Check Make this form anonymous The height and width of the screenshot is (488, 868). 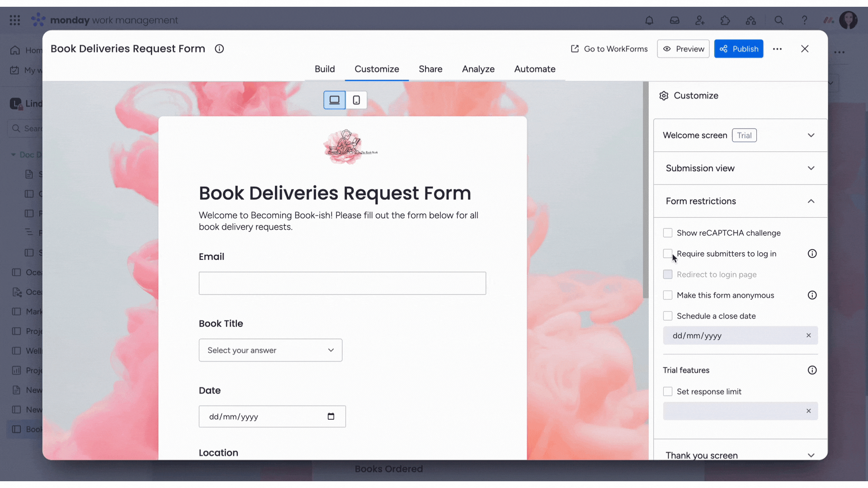(668, 295)
